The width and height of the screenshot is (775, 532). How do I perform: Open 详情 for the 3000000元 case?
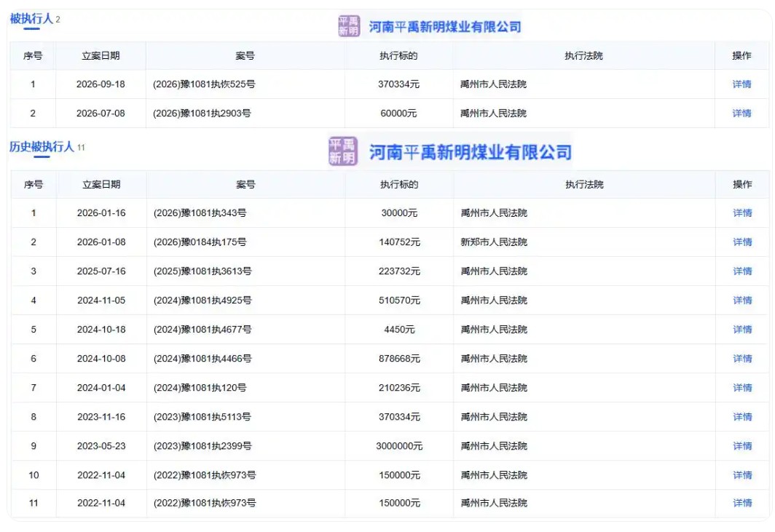point(742,446)
